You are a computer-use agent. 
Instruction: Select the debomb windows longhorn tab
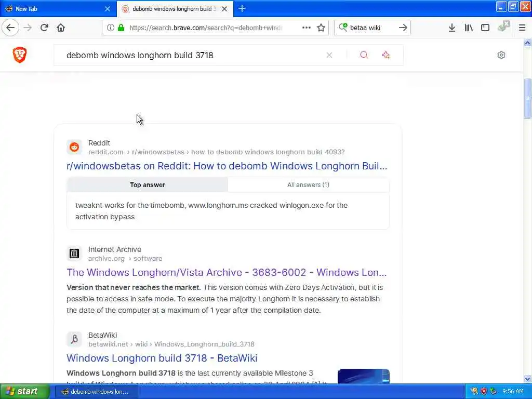click(x=175, y=9)
